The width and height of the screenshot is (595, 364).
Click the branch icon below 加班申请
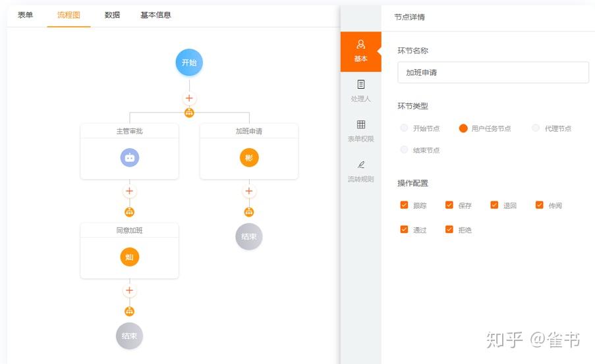point(249,212)
